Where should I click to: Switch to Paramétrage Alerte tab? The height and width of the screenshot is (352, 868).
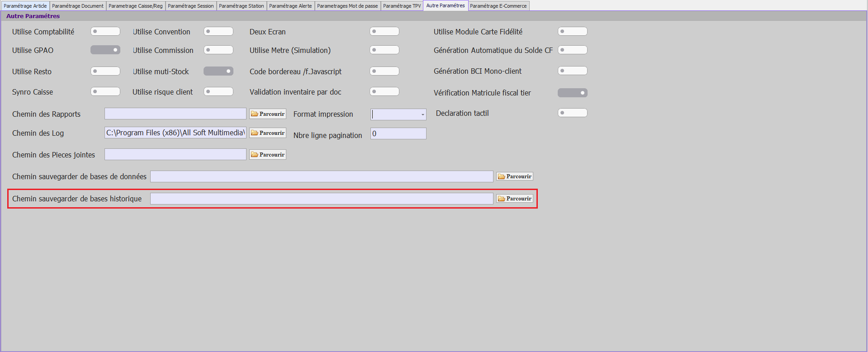pos(290,6)
